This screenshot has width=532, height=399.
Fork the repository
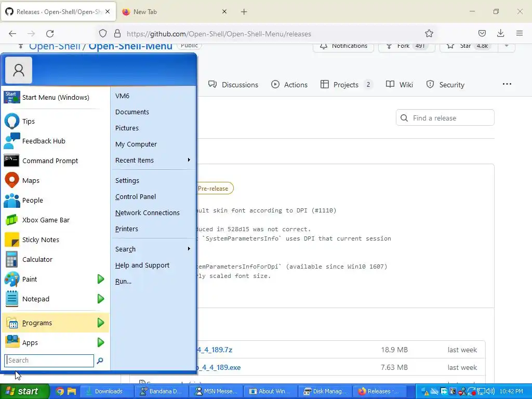[x=407, y=46]
